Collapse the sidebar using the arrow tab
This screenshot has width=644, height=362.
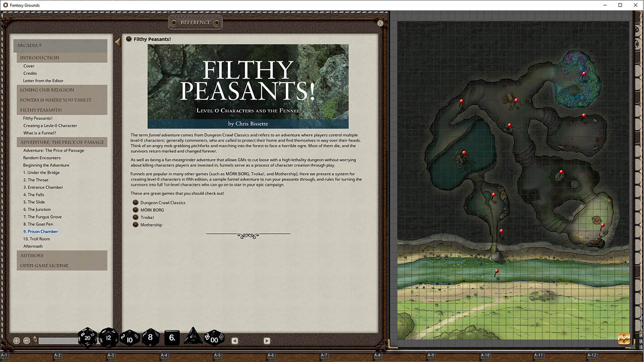pyautogui.click(x=117, y=42)
